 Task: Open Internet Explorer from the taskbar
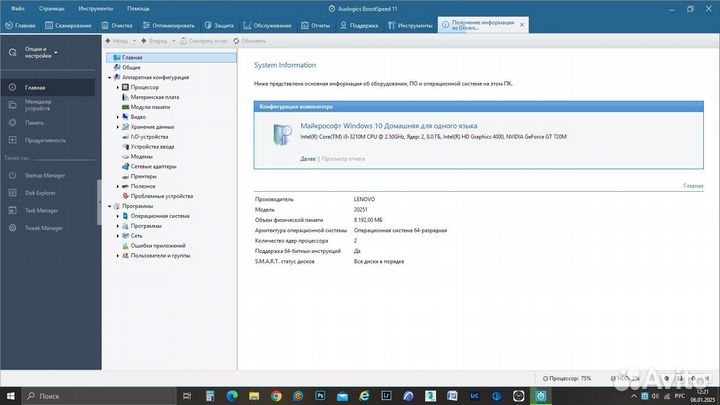point(364,396)
